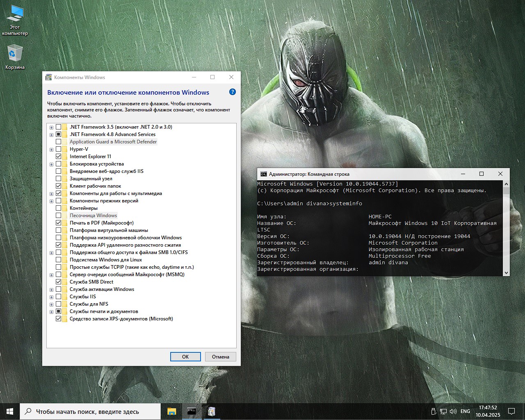Click the volume speaker tray icon
This screenshot has height=420, width=525.
pos(453,411)
